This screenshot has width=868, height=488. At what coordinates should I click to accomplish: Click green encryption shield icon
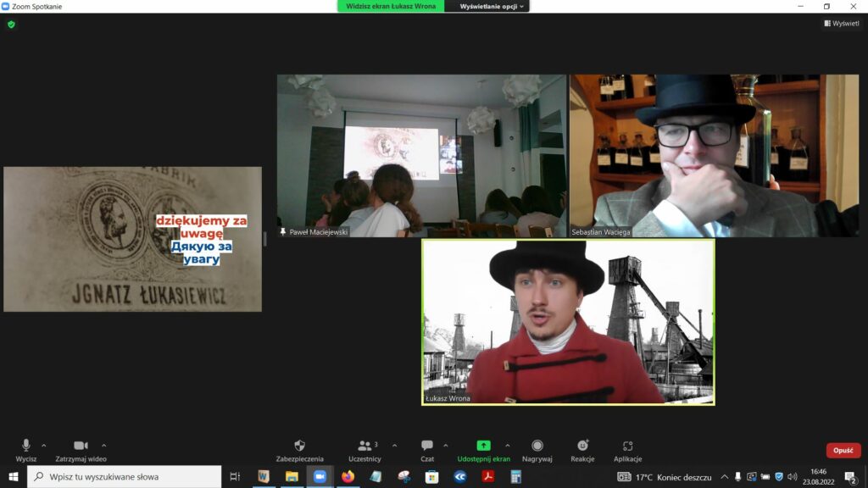coord(11,25)
